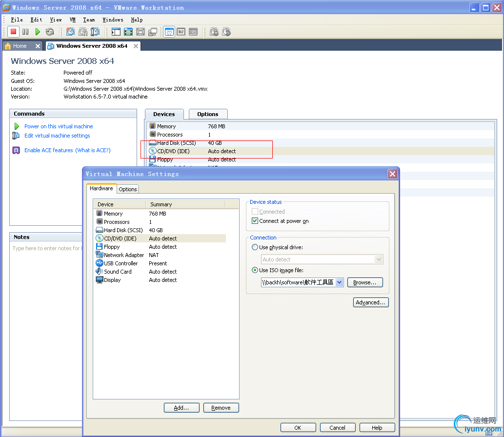This screenshot has height=437, width=504.
Task: Click the (What is ACE?) link
Action: point(93,150)
